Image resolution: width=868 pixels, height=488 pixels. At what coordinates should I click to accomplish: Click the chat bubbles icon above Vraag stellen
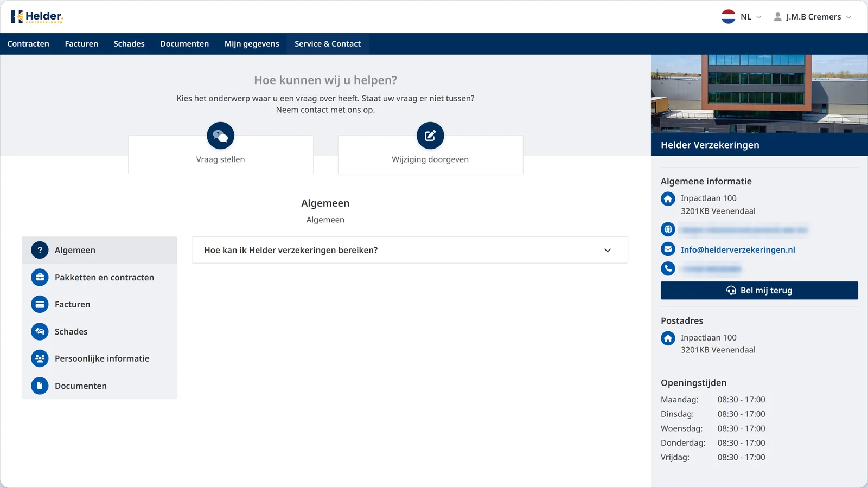(220, 136)
